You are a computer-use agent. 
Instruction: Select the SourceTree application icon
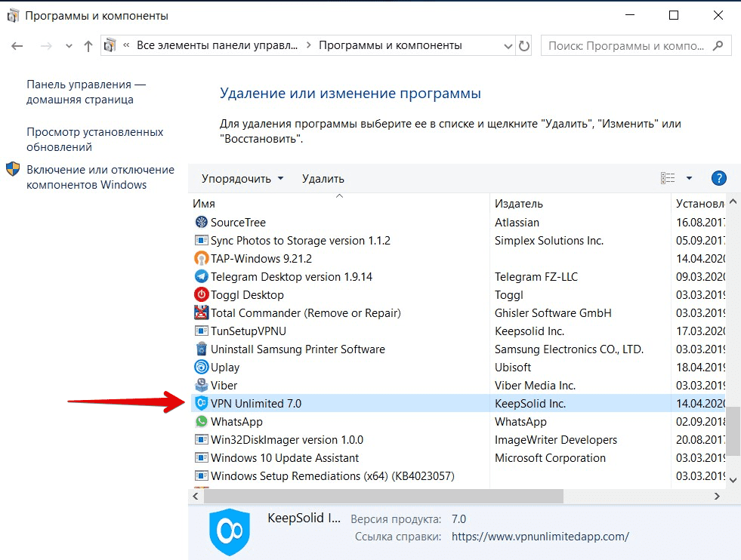[x=200, y=222]
